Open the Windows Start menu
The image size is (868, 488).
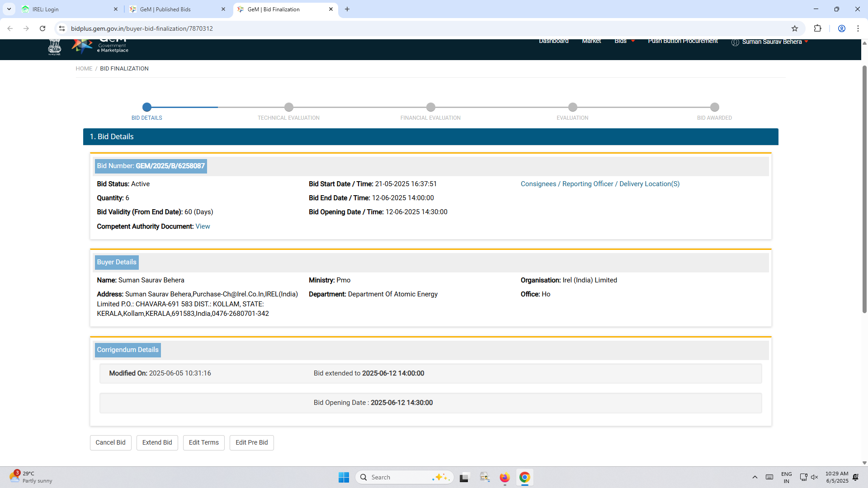[344, 477]
